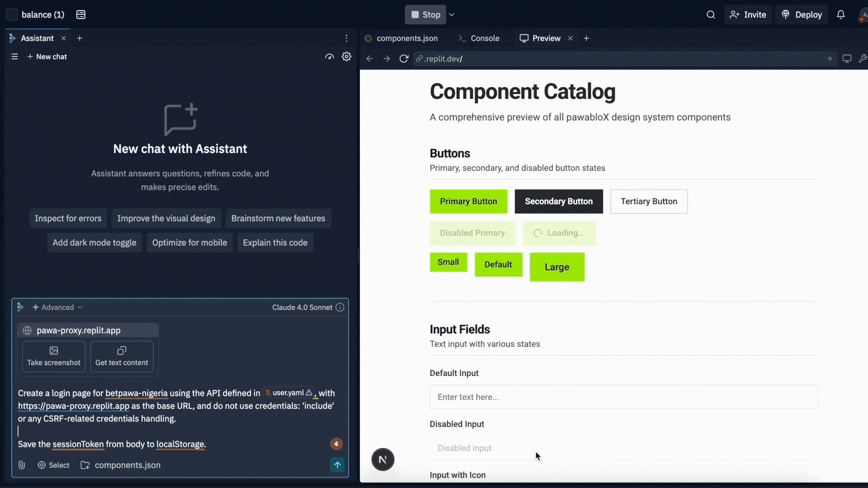Click the orange badge showing 4
Viewport: 868px width, 488px height.
pos(336,444)
